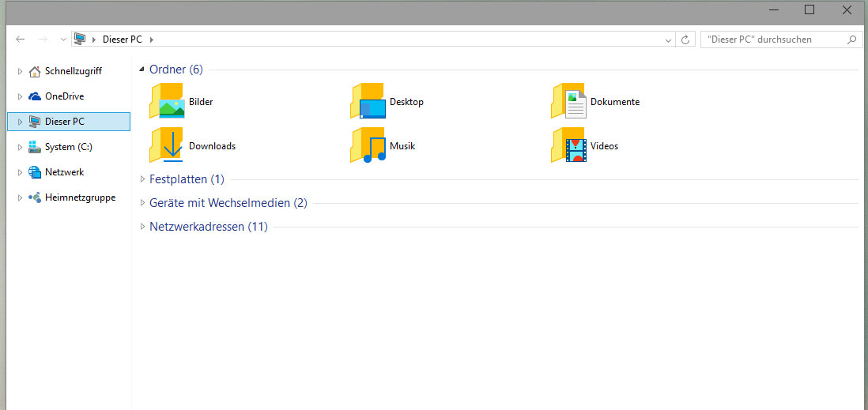Expand breadcrumb arrow after Dieser PC
Viewport: 868px width, 410px height.
pyautogui.click(x=152, y=39)
